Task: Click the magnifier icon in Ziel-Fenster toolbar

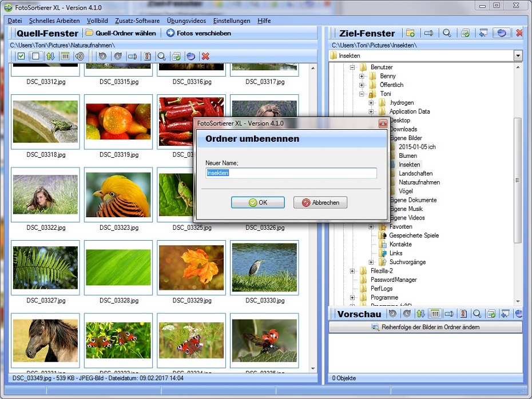Action: (x=447, y=33)
